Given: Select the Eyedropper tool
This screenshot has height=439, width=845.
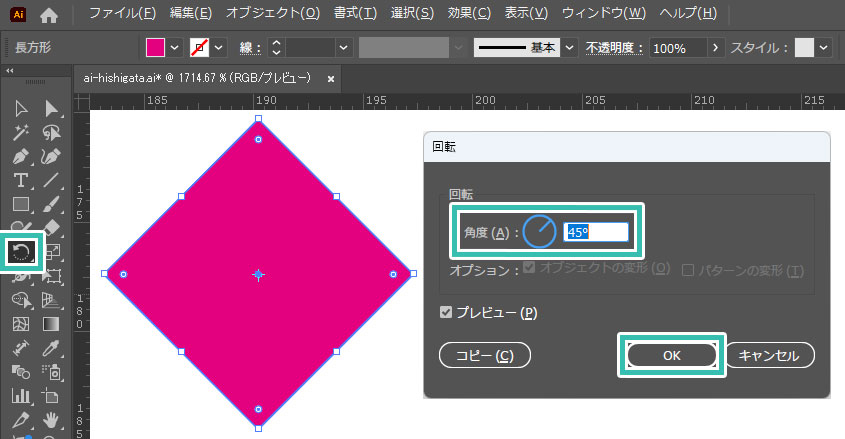Looking at the screenshot, I should (x=51, y=348).
